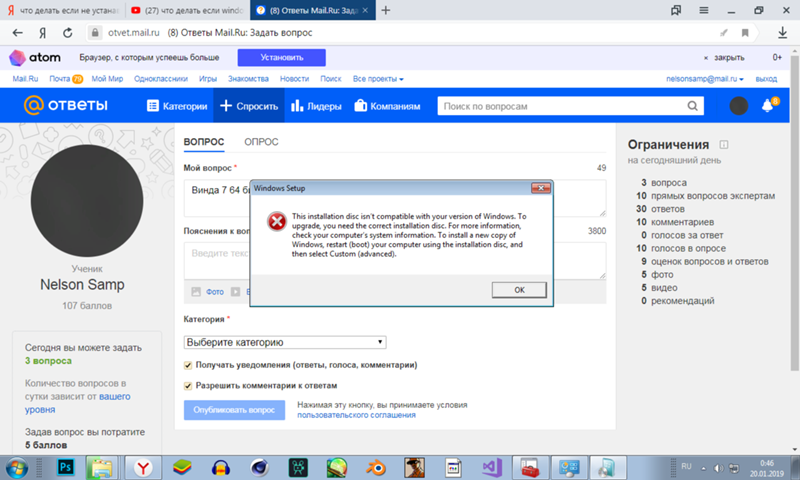Open Компаниям in the header menu

388,106
